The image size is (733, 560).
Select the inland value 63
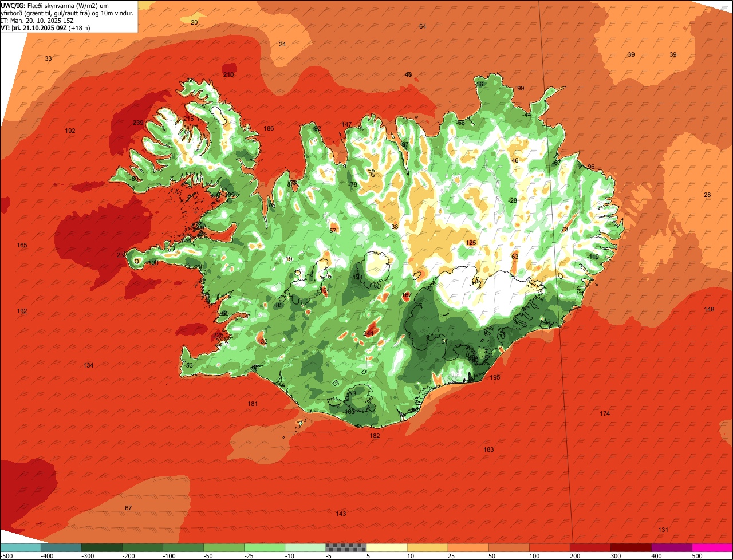(515, 257)
